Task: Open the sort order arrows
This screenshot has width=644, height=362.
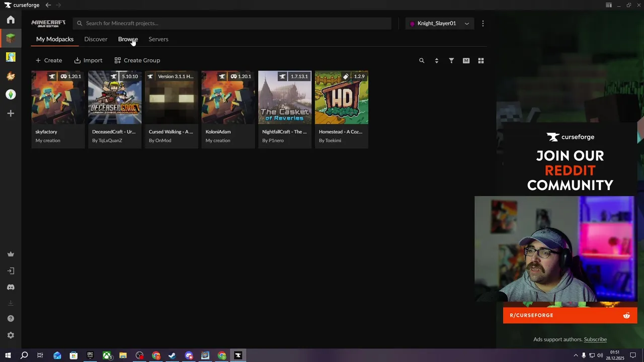Action: pos(436,60)
